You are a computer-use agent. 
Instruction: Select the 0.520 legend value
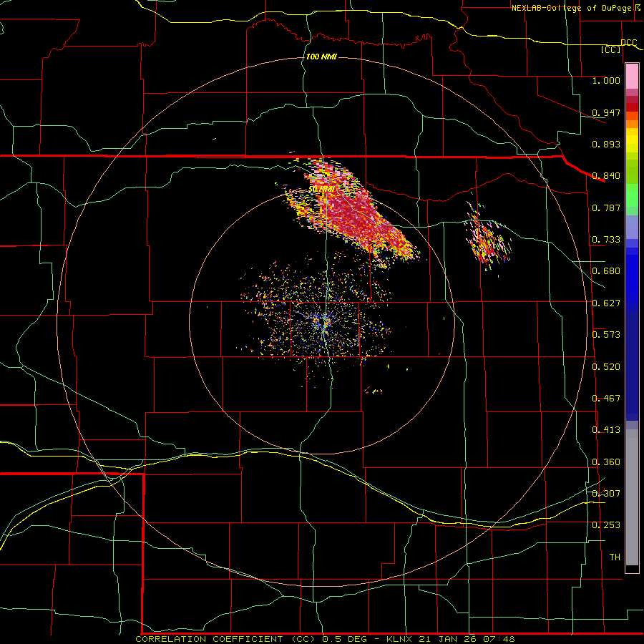[x=606, y=367]
